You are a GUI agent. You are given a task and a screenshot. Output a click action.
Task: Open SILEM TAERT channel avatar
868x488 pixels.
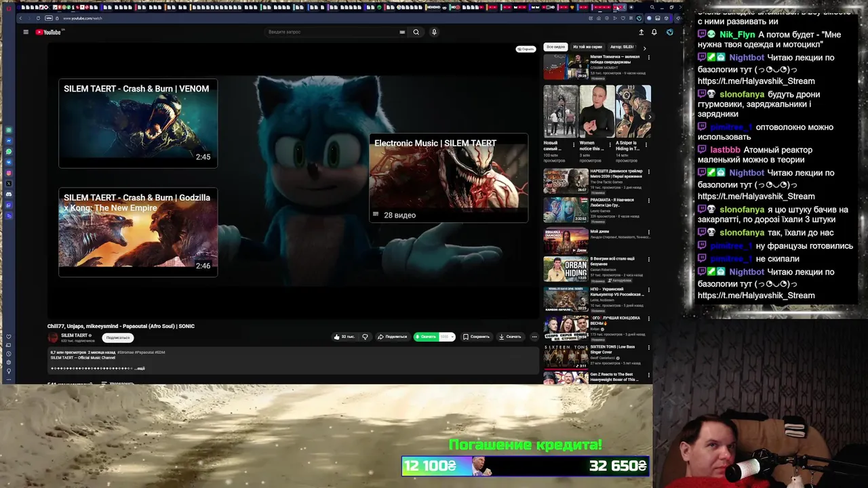53,338
